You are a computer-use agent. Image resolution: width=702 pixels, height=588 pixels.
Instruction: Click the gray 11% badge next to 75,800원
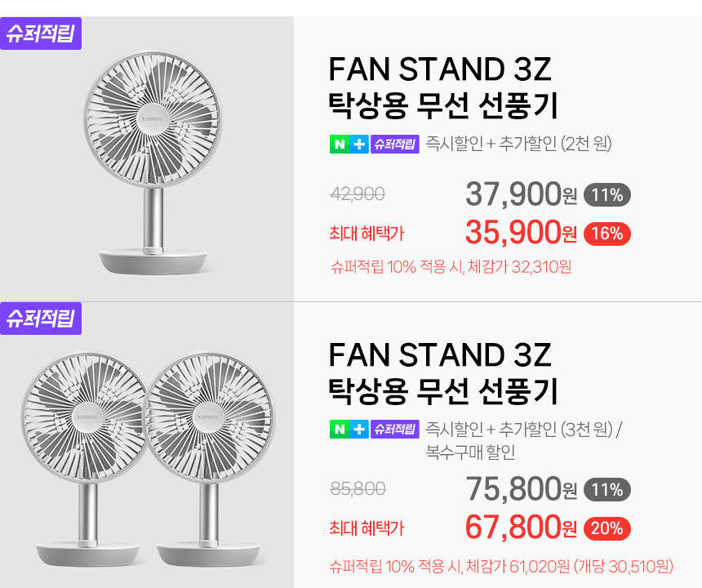coord(606,490)
